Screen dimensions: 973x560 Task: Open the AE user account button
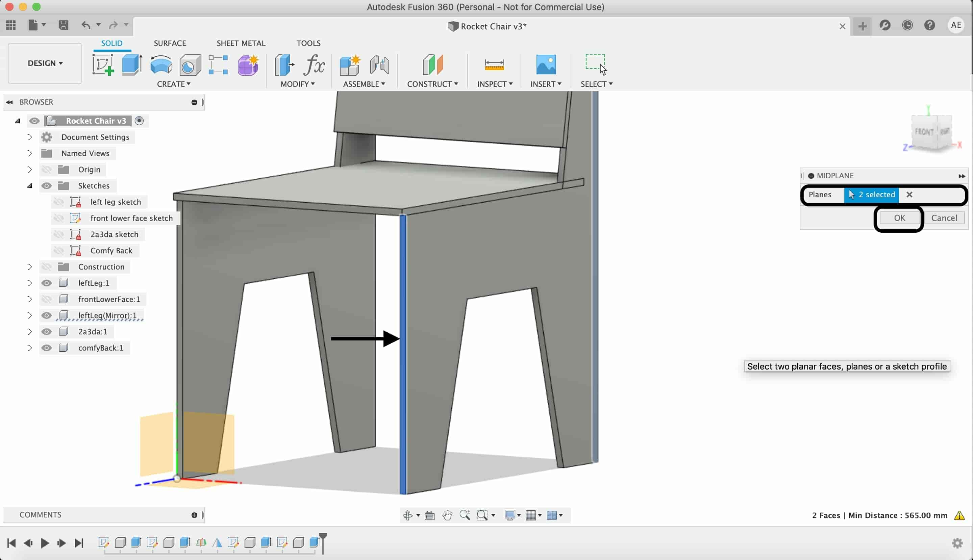(956, 25)
